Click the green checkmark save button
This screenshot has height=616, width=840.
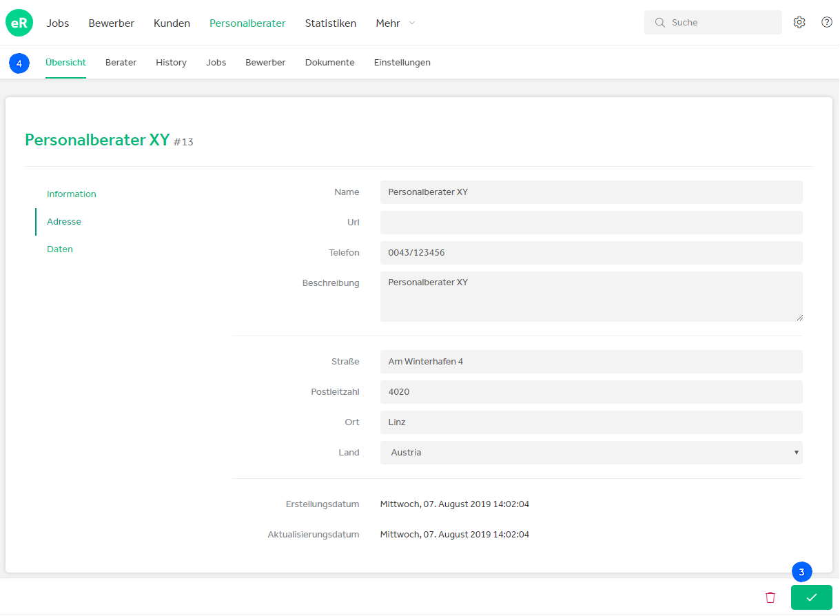coord(812,597)
